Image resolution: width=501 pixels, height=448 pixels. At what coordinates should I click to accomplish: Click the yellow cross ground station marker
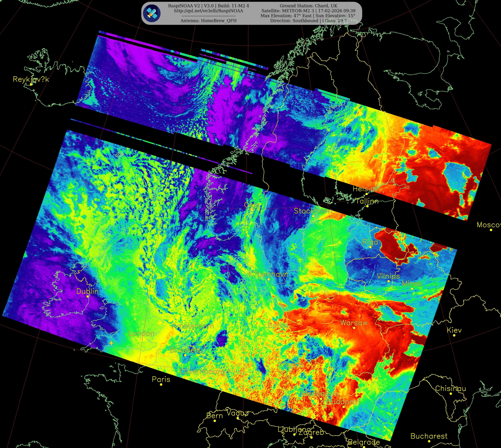[111, 343]
